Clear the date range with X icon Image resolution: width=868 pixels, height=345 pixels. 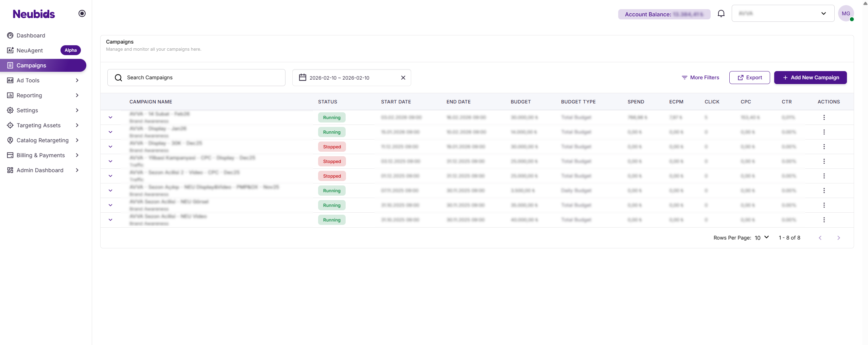tap(403, 78)
